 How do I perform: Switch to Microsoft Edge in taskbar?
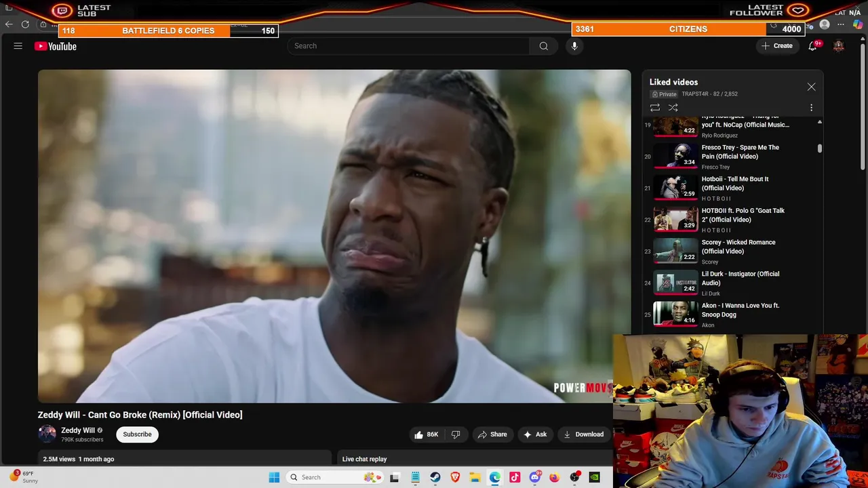tap(495, 477)
